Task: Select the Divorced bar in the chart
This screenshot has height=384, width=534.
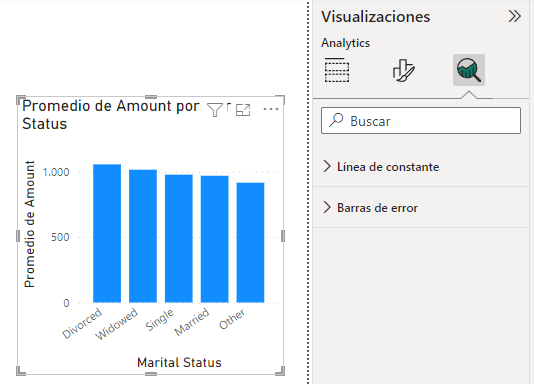Action: (x=107, y=233)
